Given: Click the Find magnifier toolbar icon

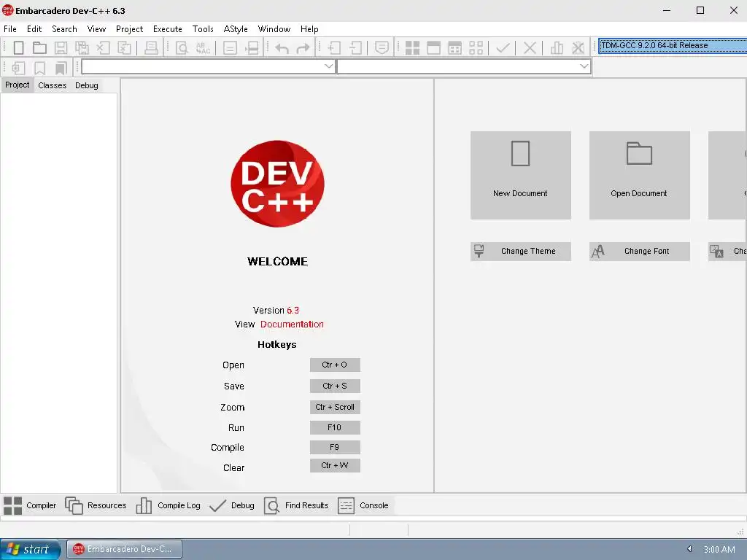Looking at the screenshot, I should 182,47.
